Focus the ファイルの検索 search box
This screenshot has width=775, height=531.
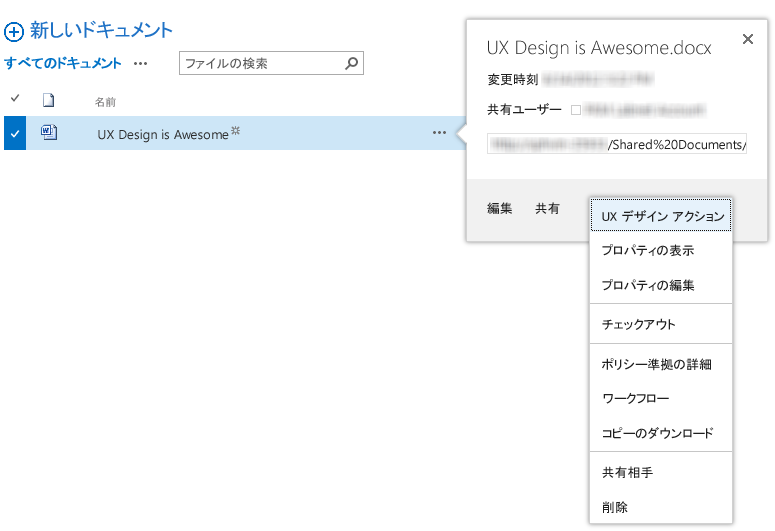coord(271,63)
